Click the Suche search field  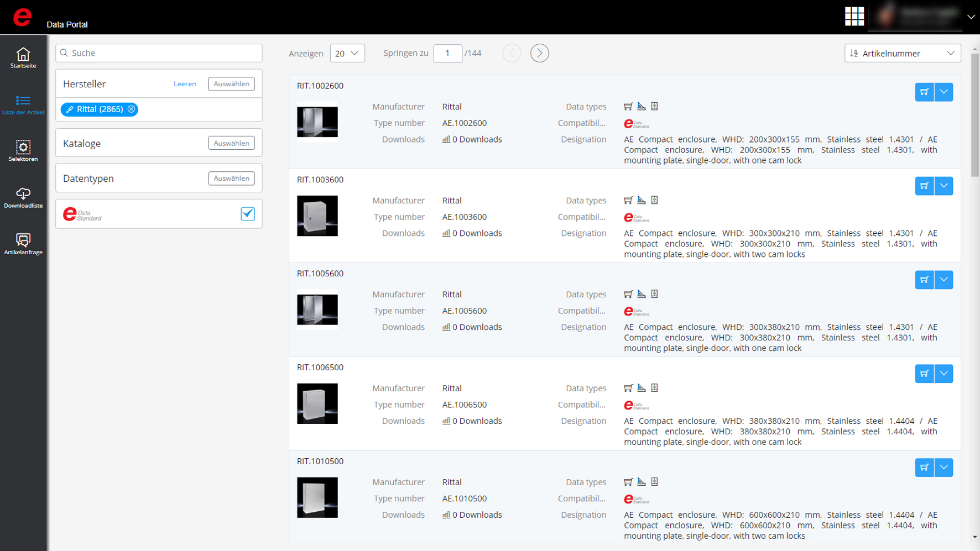coord(159,53)
